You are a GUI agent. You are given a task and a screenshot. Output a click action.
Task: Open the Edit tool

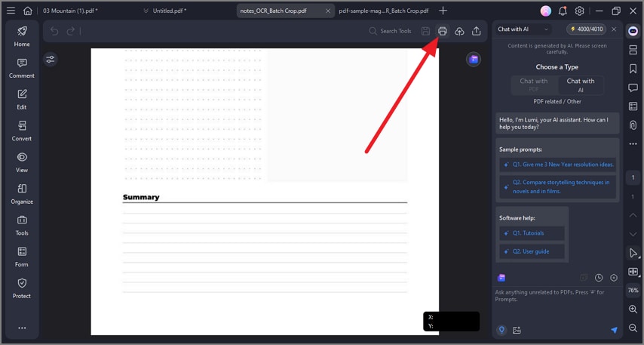pos(22,100)
